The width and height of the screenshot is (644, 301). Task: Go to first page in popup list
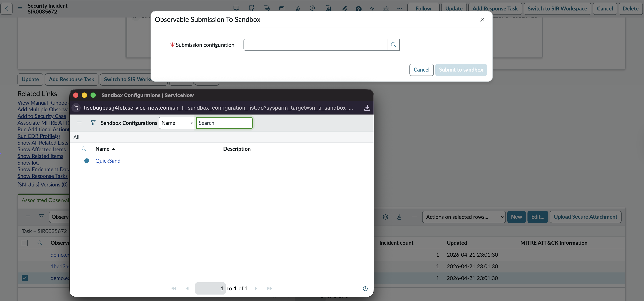coord(174,288)
